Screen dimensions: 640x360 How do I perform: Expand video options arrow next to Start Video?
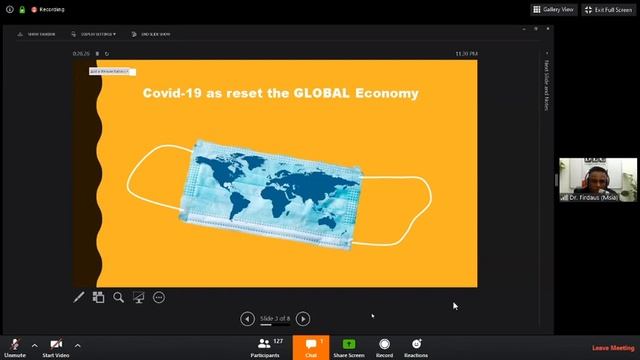point(78,346)
